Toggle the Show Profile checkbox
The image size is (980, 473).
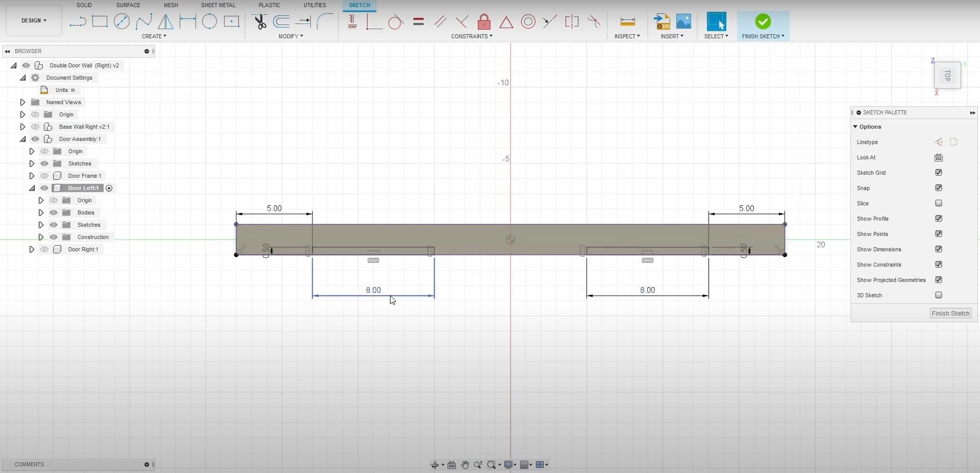pyautogui.click(x=938, y=219)
